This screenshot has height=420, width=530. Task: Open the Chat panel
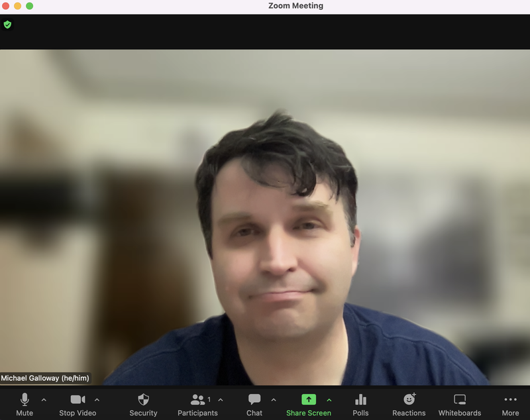pyautogui.click(x=254, y=405)
